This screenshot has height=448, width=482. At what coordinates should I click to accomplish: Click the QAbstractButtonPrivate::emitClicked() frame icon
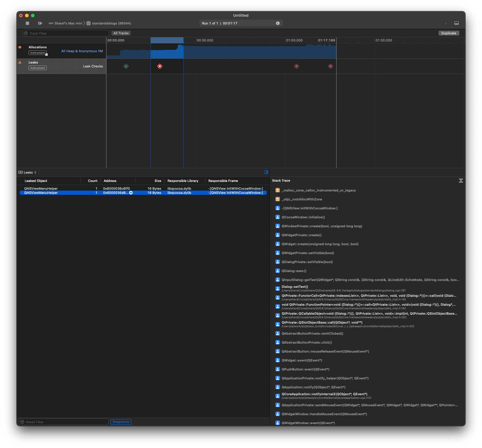click(278, 333)
